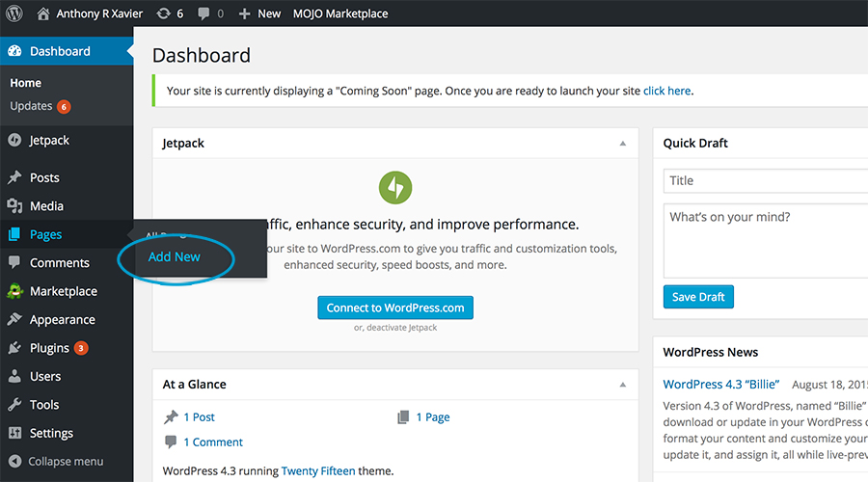Image resolution: width=868 pixels, height=482 pixels.
Task: Click the plus icon beside New
Action: 244,13
